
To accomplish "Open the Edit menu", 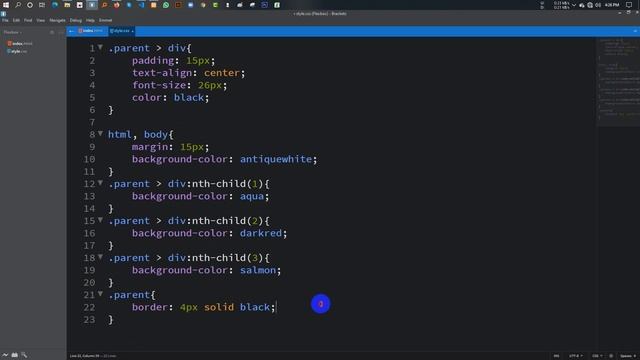I will (16, 20).
